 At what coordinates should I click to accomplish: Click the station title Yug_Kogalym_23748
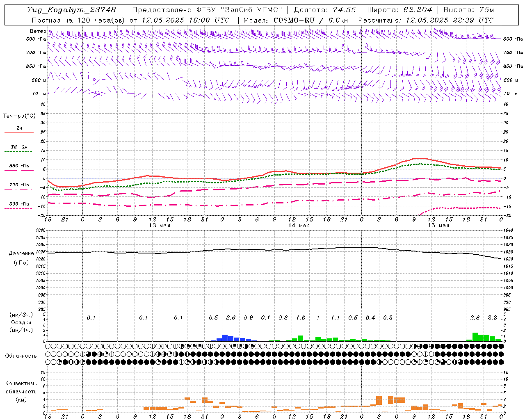(71, 10)
